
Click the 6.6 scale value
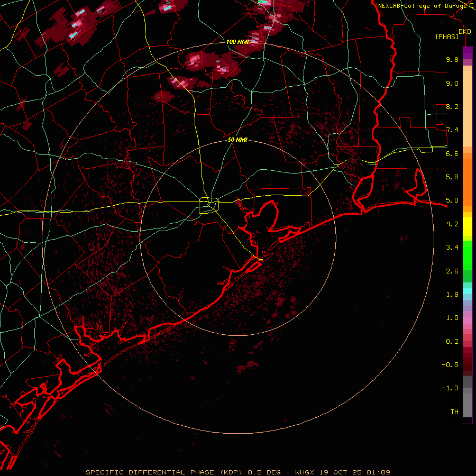[452, 153]
